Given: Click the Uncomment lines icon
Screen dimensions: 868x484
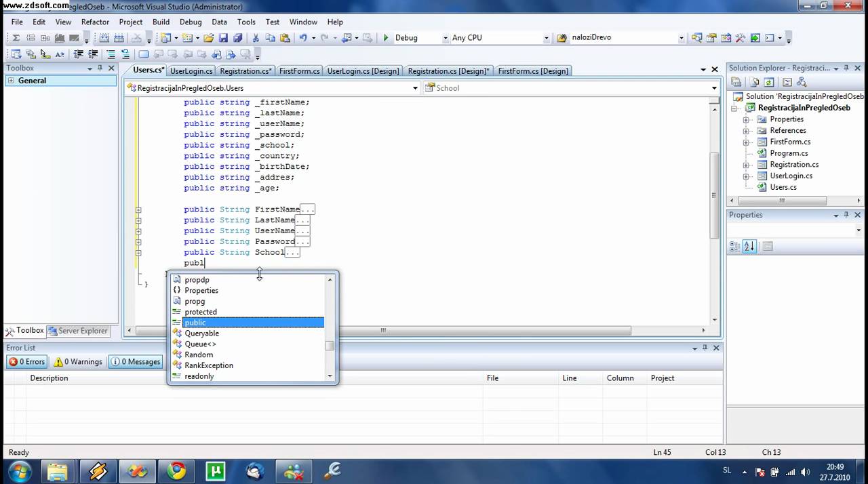Looking at the screenshot, I should pos(125,54).
